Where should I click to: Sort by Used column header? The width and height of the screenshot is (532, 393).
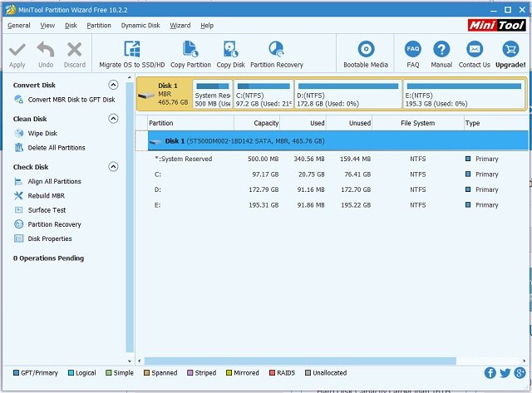pyautogui.click(x=303, y=123)
